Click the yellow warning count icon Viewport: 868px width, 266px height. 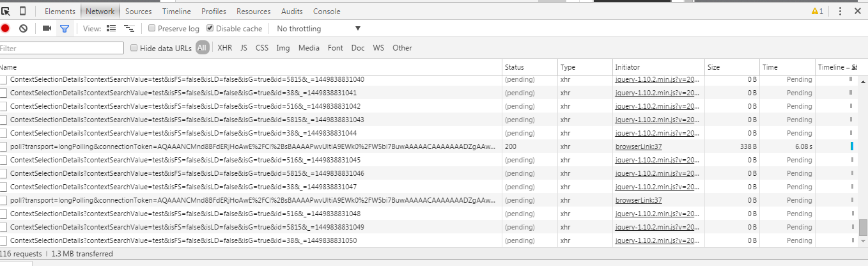pyautogui.click(x=817, y=11)
